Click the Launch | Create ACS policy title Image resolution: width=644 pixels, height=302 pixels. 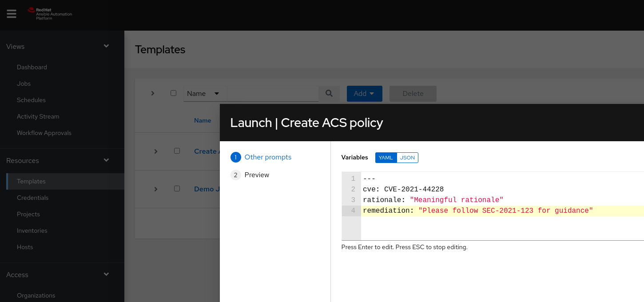306,123
